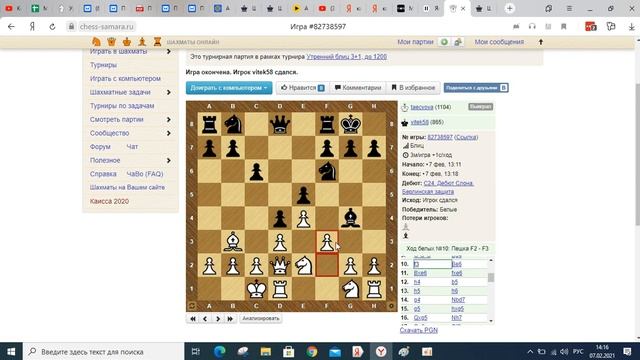
Task: Click the browser back arrow
Action: tap(11, 27)
